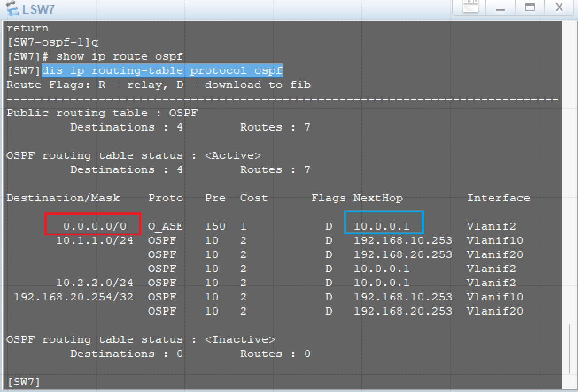Click the show ip route ospf line
The height and width of the screenshot is (392, 578).
tap(120, 57)
